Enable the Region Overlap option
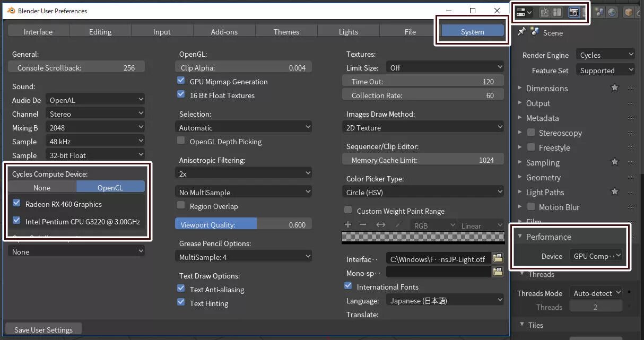Screen dimensions: 644x340 coord(181,206)
